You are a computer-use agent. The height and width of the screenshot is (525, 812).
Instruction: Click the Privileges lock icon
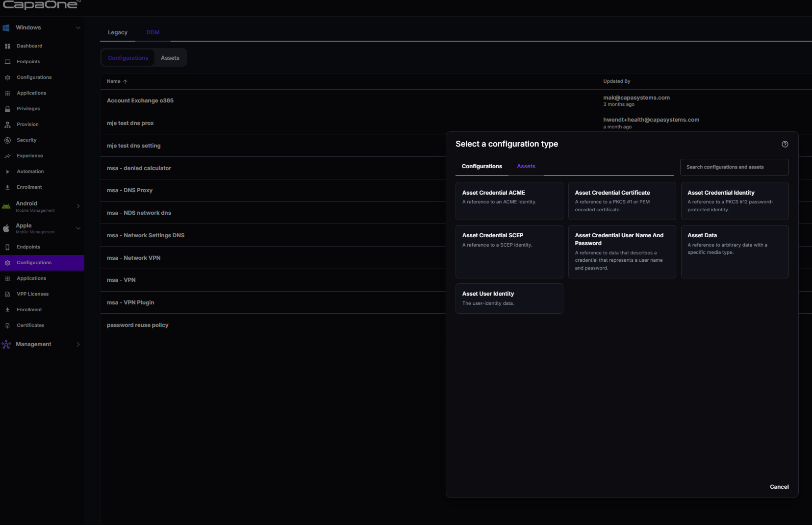[7, 109]
